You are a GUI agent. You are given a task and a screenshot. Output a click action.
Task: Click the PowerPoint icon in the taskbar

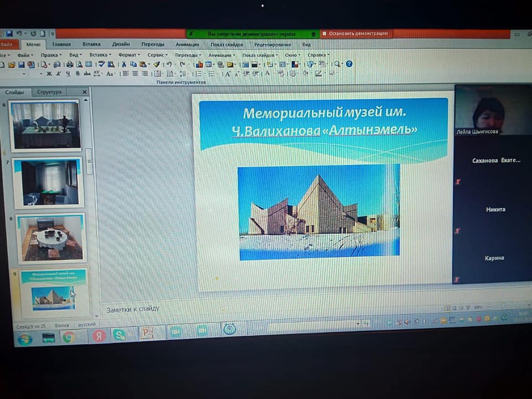[x=146, y=334]
